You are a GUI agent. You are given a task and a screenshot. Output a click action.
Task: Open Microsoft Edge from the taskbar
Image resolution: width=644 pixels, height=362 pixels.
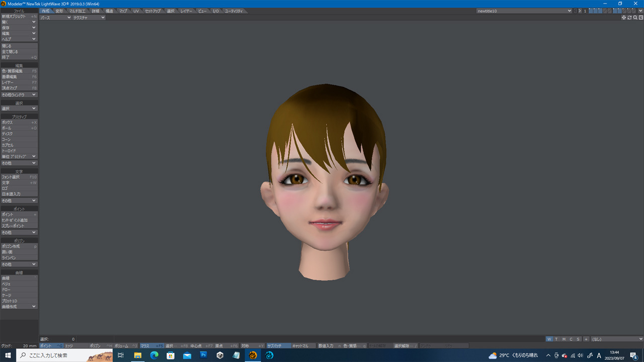tap(154, 355)
